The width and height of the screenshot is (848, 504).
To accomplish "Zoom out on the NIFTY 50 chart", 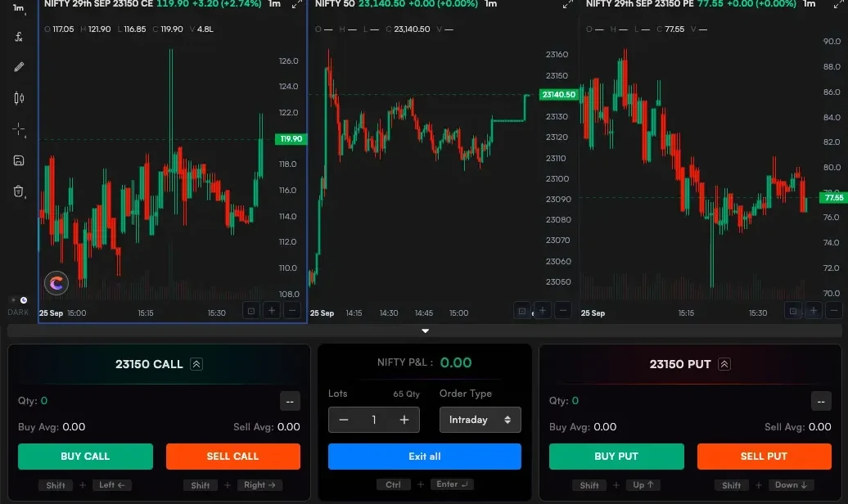I will point(563,310).
